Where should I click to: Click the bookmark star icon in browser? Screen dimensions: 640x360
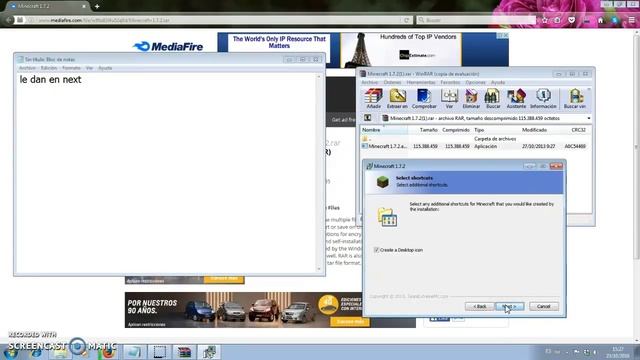click(545, 20)
